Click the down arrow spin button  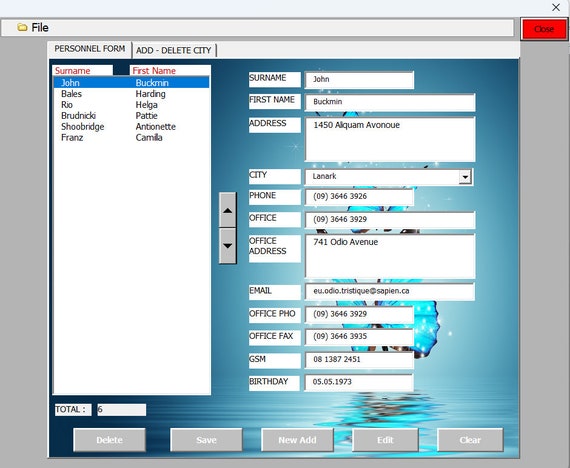click(x=228, y=246)
